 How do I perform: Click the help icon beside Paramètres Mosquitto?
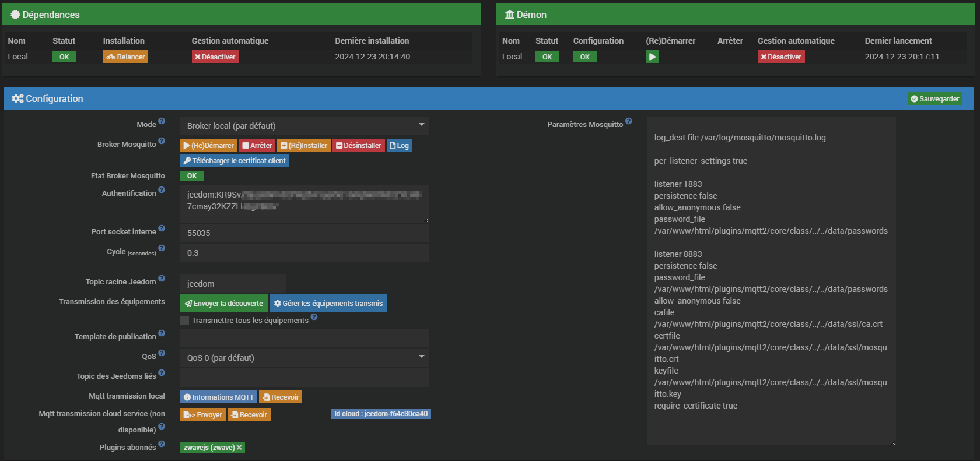click(x=629, y=121)
